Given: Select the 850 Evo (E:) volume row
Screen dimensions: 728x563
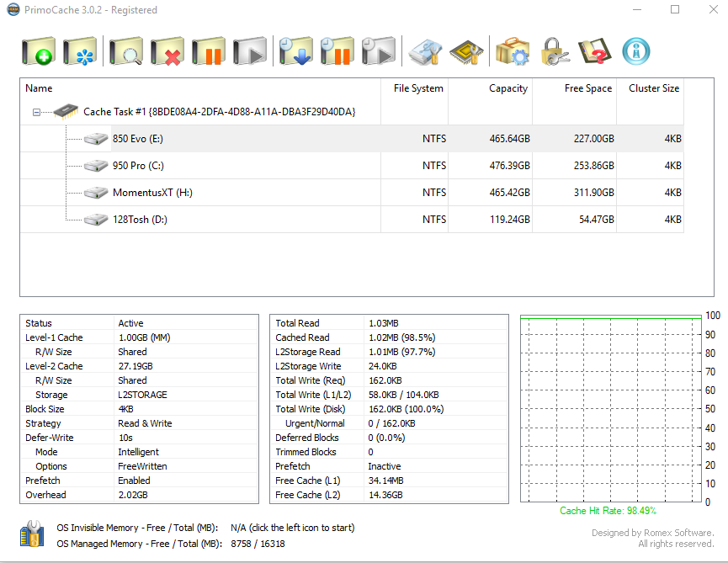Looking at the screenshot, I should pos(138,139).
